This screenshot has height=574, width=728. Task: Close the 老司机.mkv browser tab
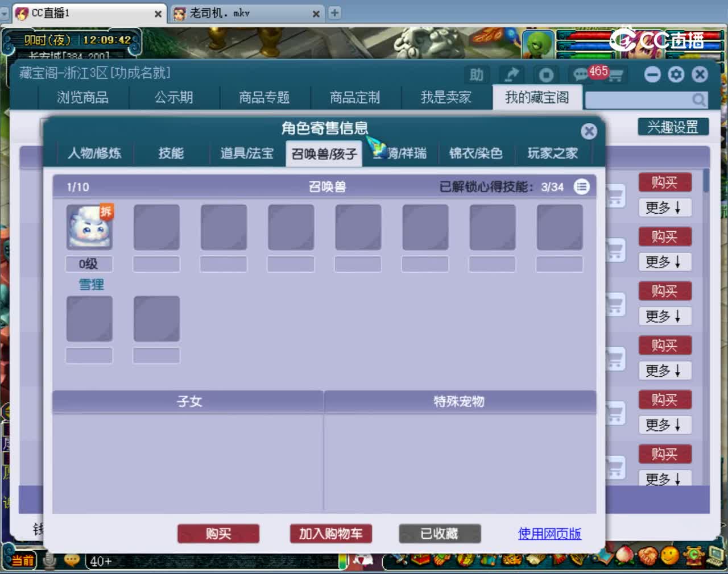coord(316,14)
